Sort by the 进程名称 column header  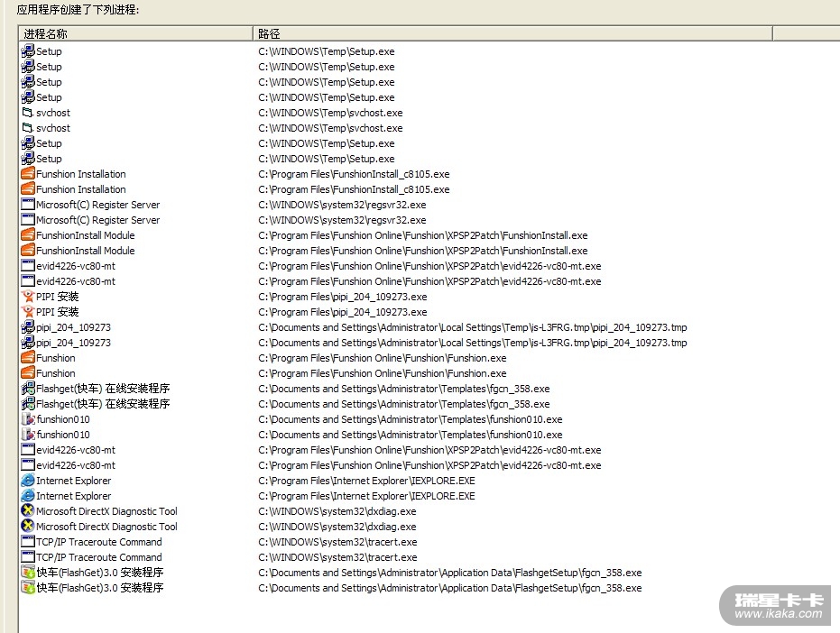[x=136, y=33]
